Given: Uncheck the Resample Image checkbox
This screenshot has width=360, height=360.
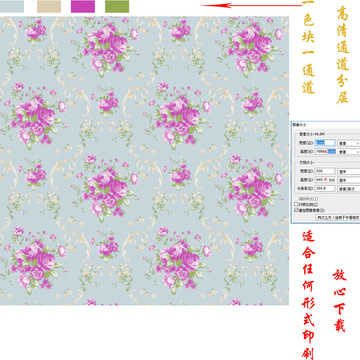Looking at the screenshot, I should pyautogui.click(x=296, y=210).
